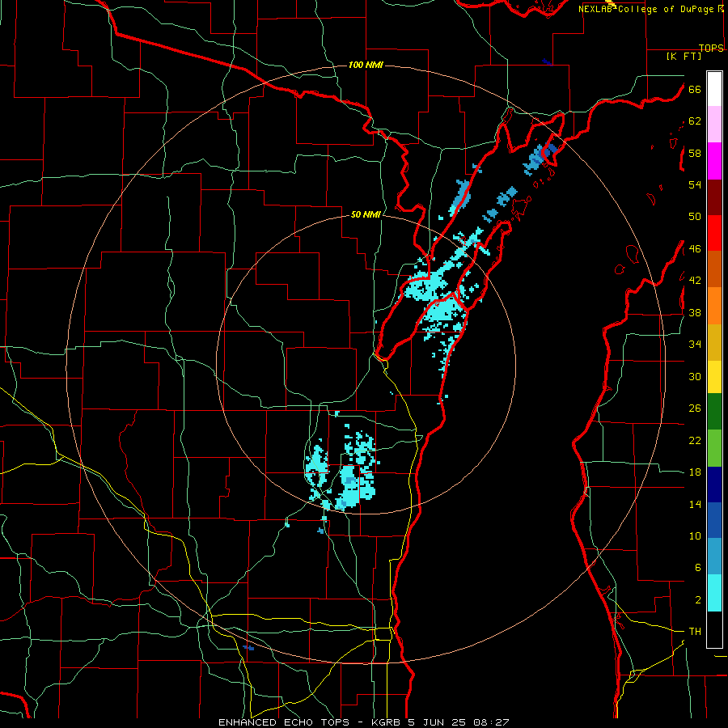Click the 'KGRB' radar site identifier
728x728 pixels.
click(x=387, y=722)
